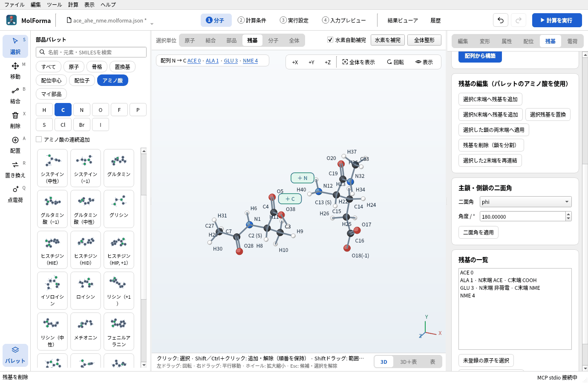Switch viewer to 3D+表 mode
The width and height of the screenshot is (588, 383).
pos(408,362)
